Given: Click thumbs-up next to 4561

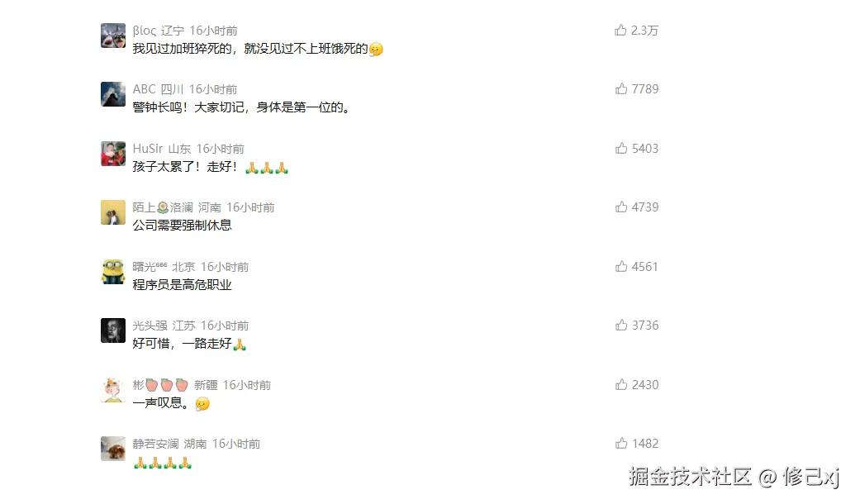Looking at the screenshot, I should (x=621, y=266).
